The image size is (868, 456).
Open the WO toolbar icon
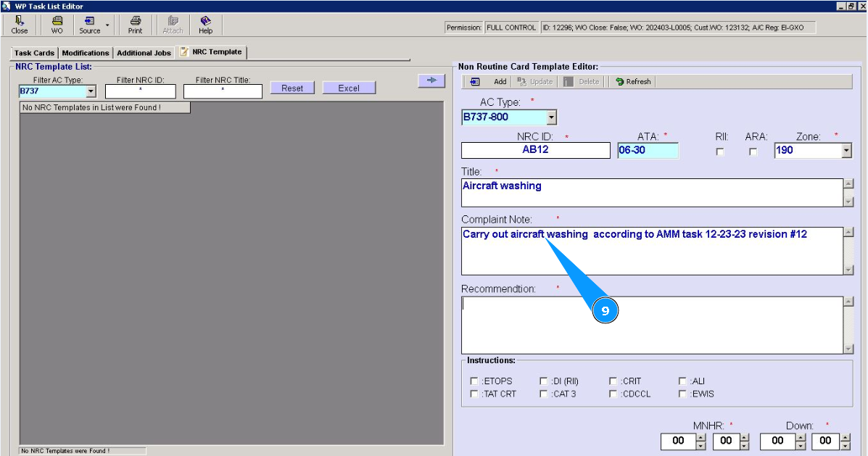pyautogui.click(x=57, y=25)
